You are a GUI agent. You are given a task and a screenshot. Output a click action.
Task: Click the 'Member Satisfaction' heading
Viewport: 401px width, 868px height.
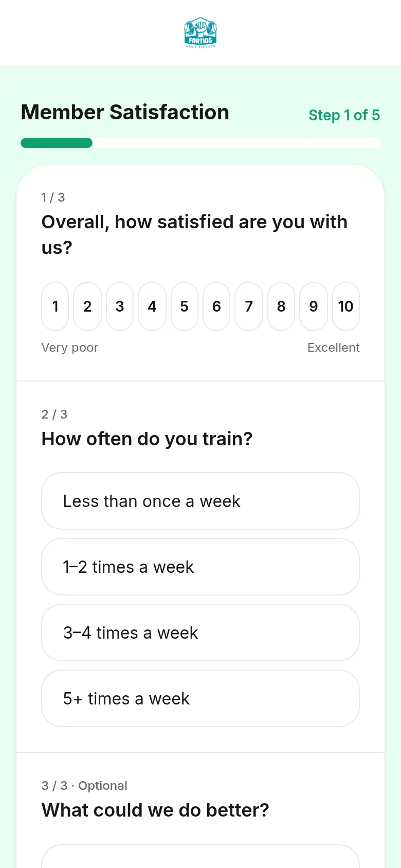tap(125, 112)
